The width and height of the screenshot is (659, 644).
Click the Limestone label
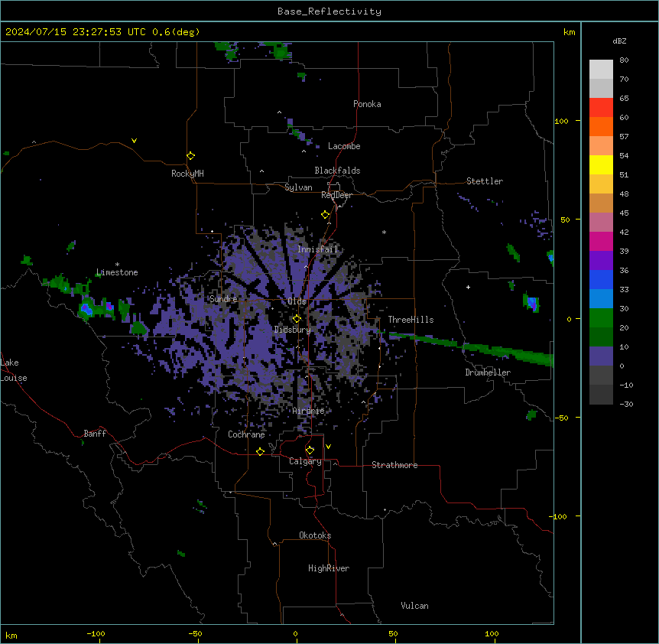(117, 272)
